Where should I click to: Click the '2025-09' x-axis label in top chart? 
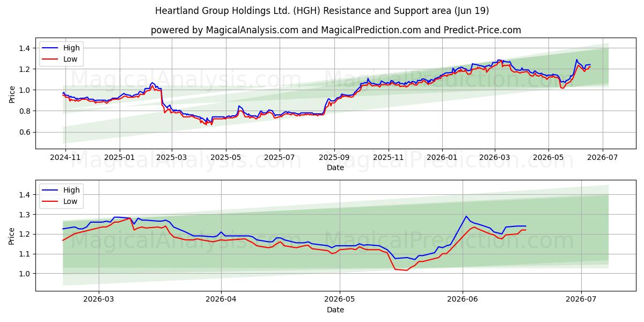click(334, 158)
